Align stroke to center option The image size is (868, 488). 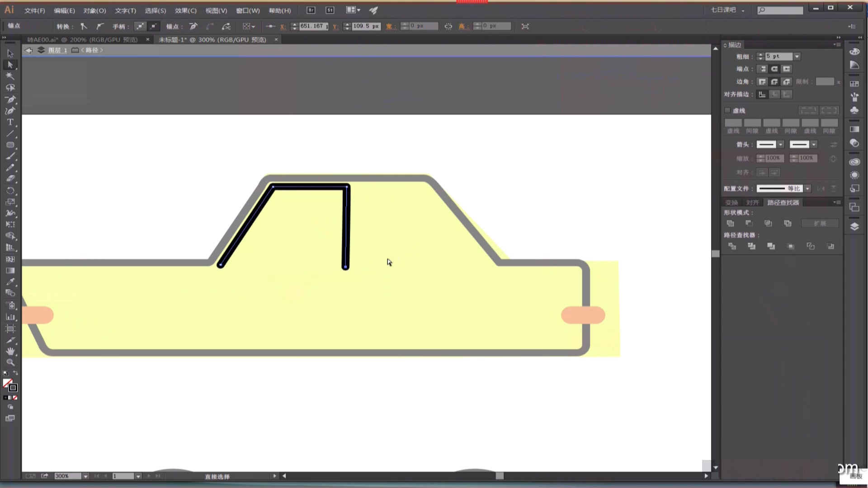(762, 94)
